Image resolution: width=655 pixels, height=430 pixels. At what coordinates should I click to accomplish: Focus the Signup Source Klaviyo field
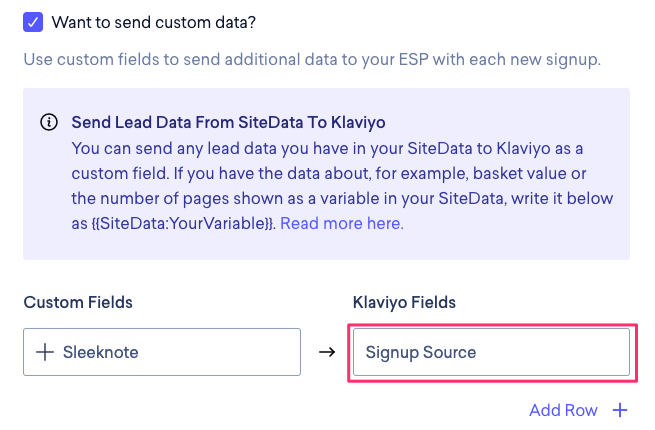click(x=490, y=352)
